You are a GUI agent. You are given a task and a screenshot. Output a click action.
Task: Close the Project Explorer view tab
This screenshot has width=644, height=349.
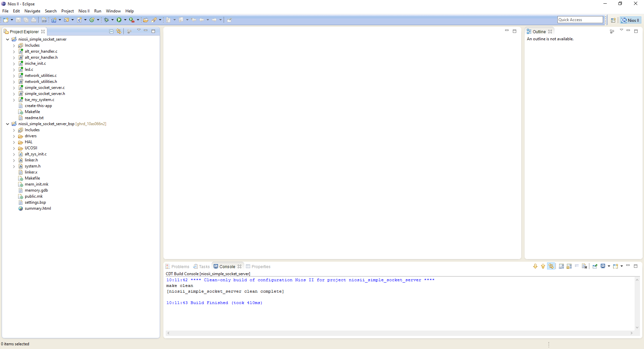pos(43,32)
